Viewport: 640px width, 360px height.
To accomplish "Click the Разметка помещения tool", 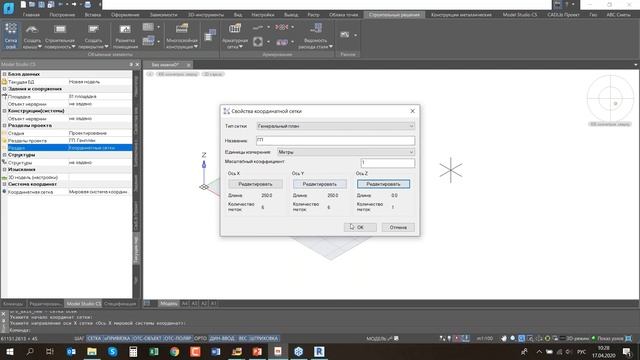I will point(125,36).
